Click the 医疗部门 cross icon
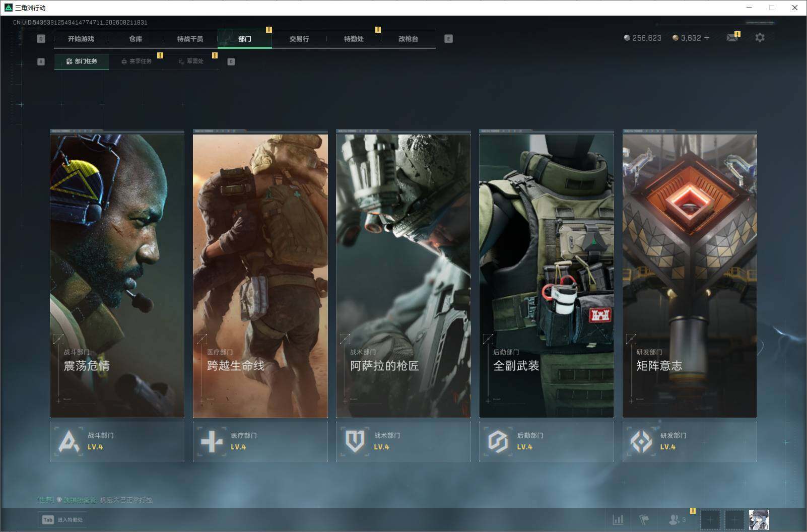The height and width of the screenshot is (532, 807). point(212,441)
